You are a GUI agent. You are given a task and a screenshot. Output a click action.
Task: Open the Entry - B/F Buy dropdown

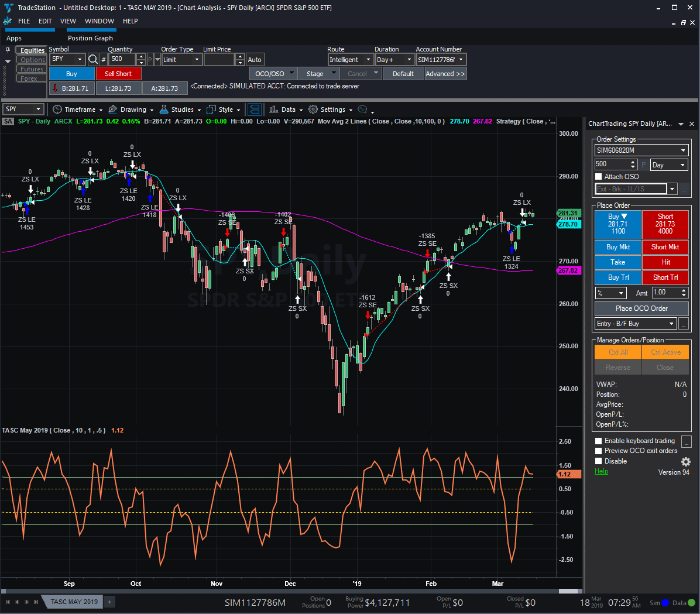coord(670,323)
